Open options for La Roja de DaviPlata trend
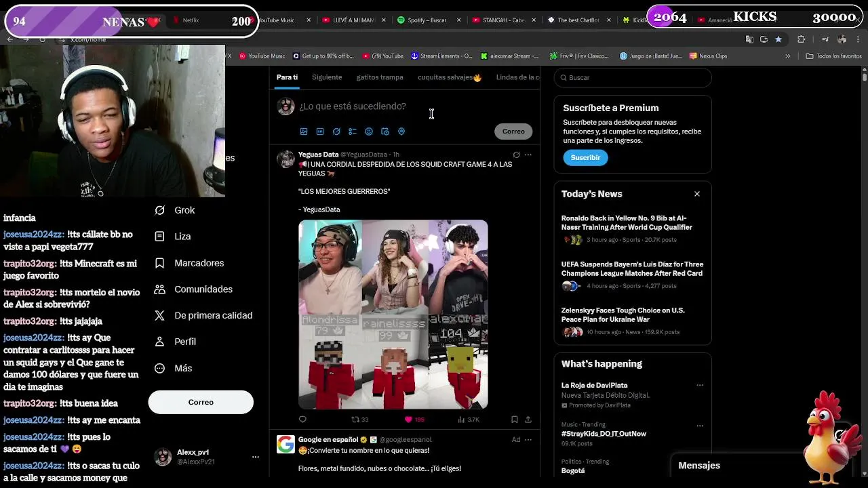 (700, 385)
